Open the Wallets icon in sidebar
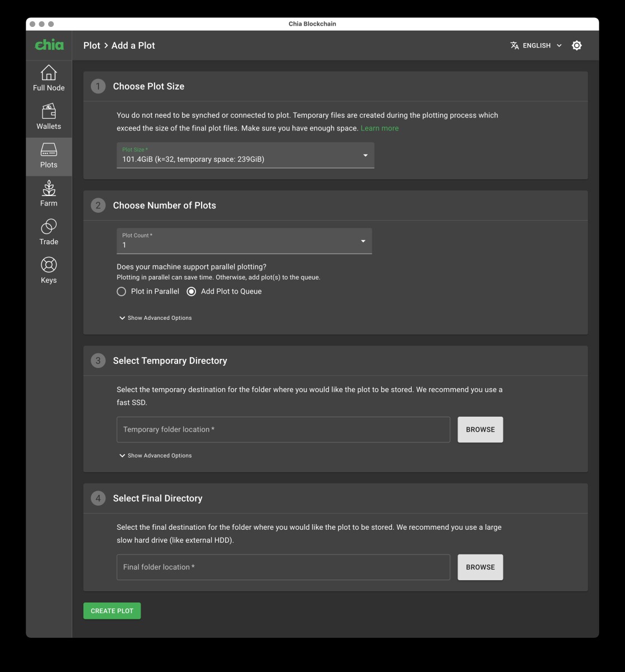The height and width of the screenshot is (672, 625). (x=49, y=111)
